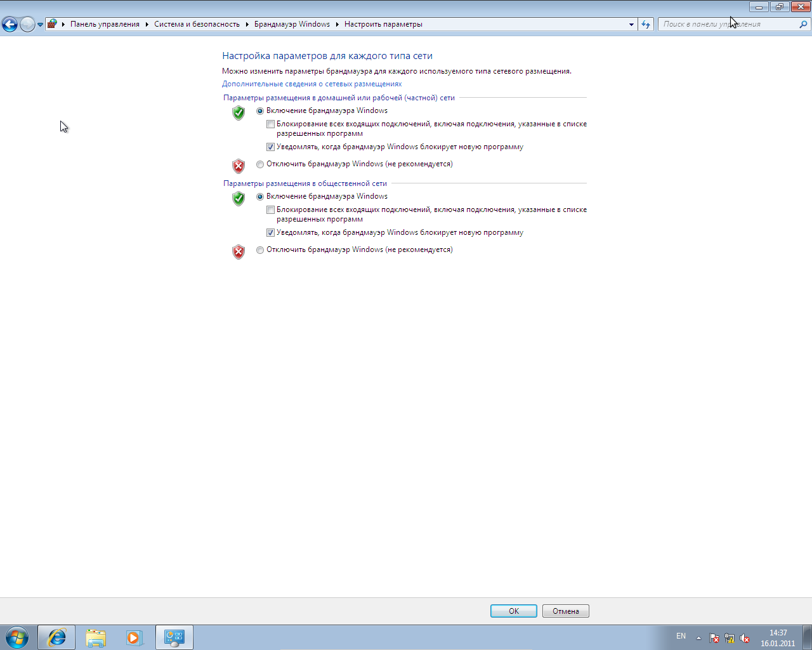This screenshot has width=812, height=650.
Task: Open Windows Explorer folder on taskbar
Action: 96,637
